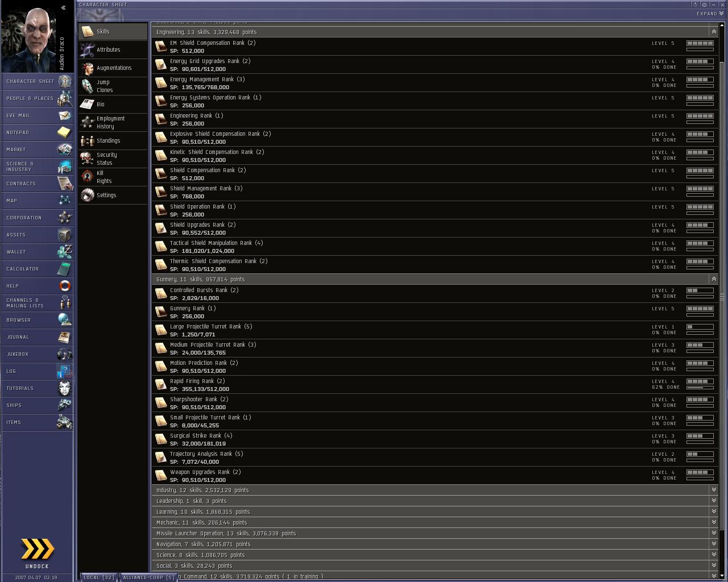Select Large Projectile Turret skill
The height and width of the screenshot is (582, 728).
tap(435, 330)
